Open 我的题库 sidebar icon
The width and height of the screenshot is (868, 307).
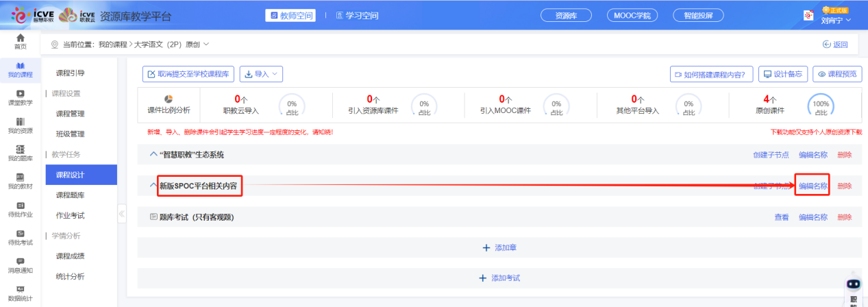[x=21, y=149]
